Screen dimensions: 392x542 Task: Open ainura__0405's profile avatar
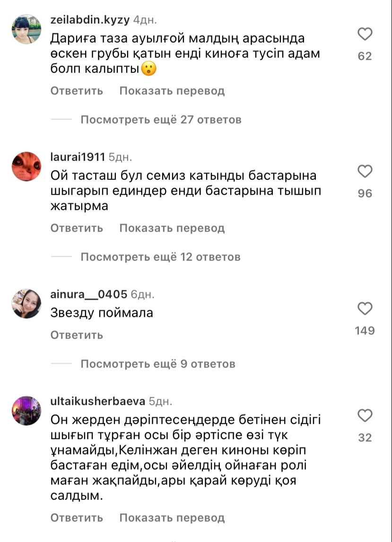point(26,303)
